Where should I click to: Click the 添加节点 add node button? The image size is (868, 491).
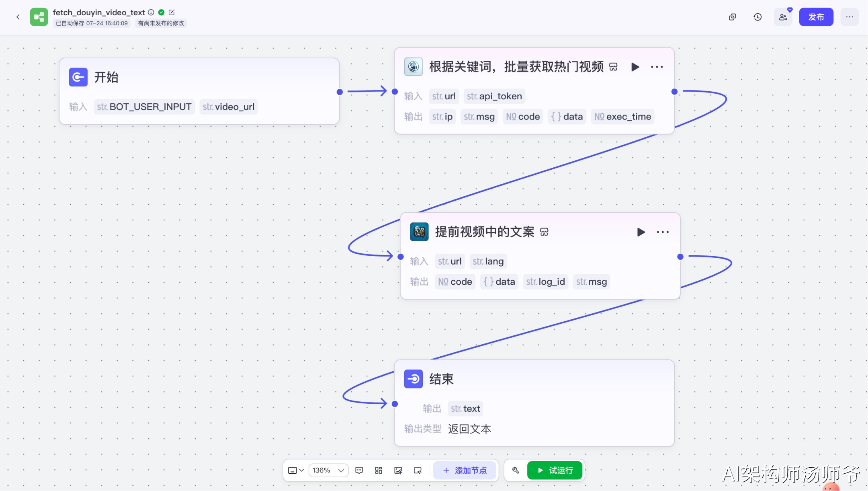465,470
